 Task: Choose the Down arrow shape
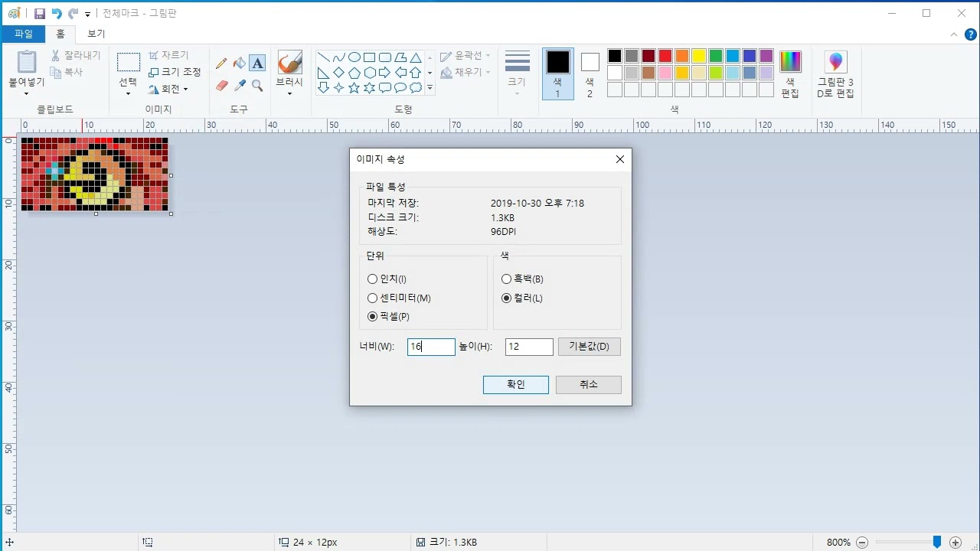(323, 88)
